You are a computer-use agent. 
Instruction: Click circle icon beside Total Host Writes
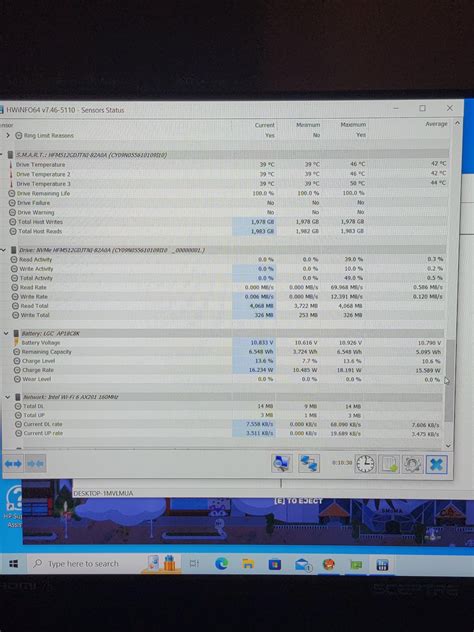[x=13, y=222]
